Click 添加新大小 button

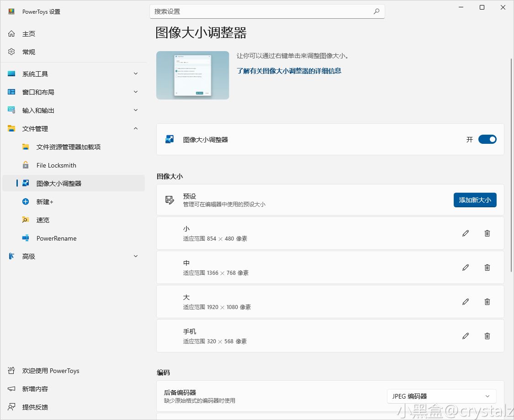point(475,200)
